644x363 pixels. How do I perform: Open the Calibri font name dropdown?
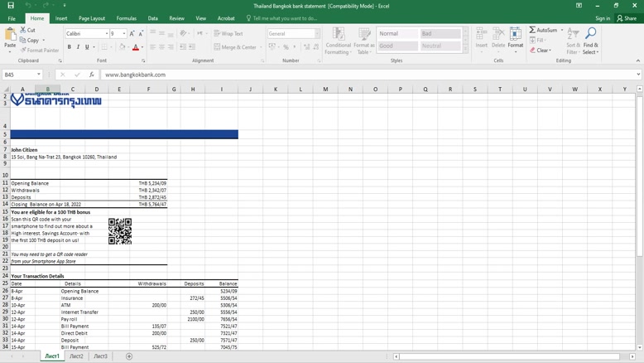pyautogui.click(x=107, y=34)
